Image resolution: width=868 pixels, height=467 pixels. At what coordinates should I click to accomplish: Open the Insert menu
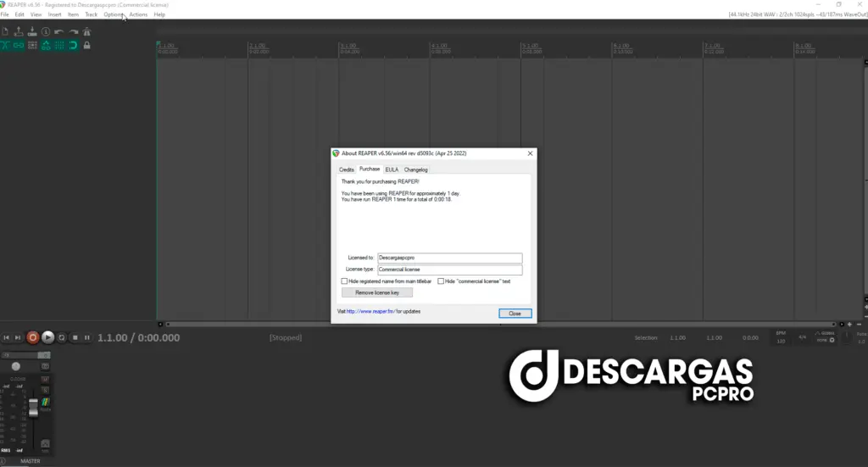tap(55, 14)
